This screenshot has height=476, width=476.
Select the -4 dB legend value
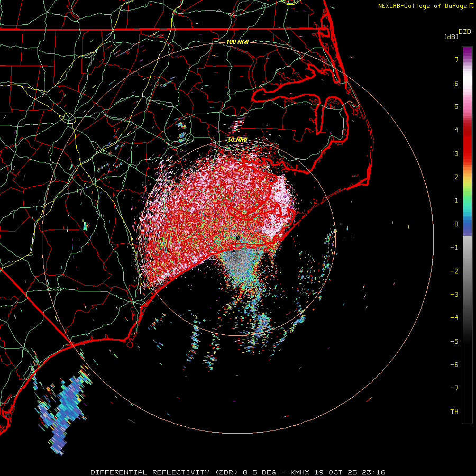pos(454,318)
